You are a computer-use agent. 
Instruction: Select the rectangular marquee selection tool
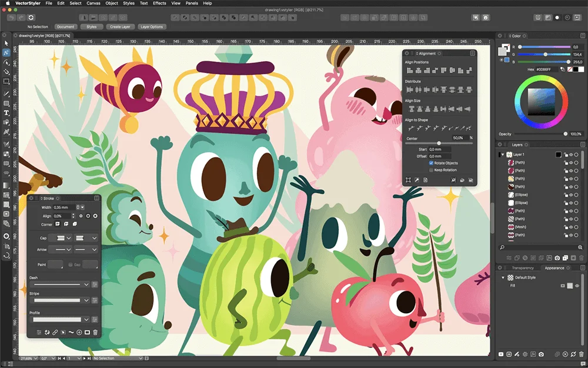click(6, 81)
